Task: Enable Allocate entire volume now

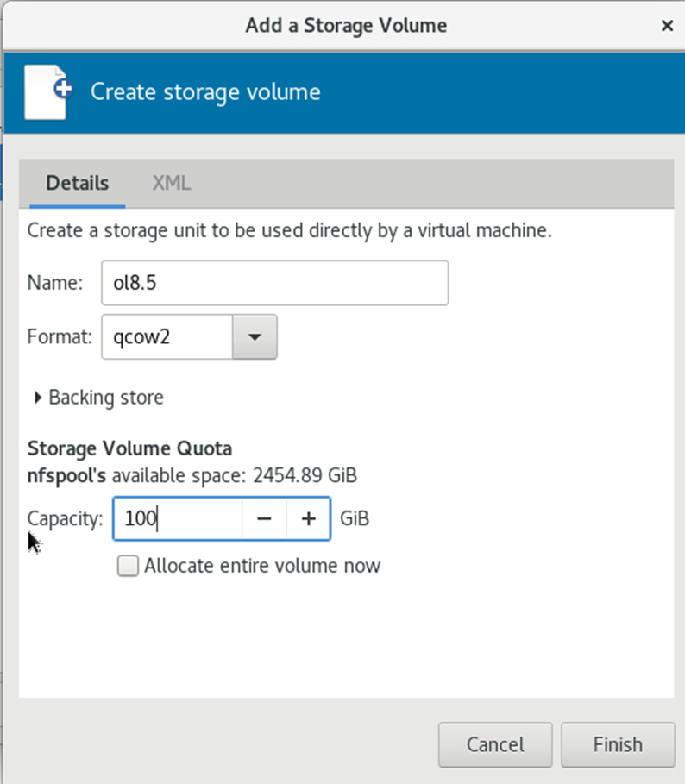Action: [128, 566]
